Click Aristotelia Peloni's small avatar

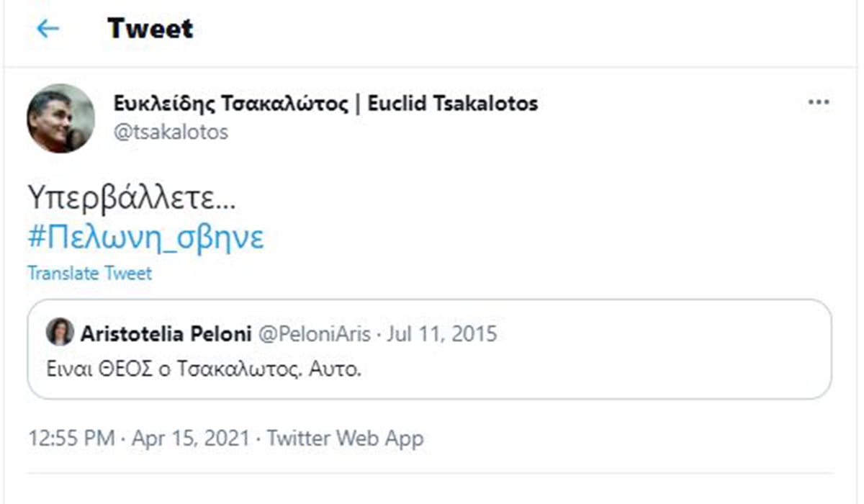(x=59, y=333)
